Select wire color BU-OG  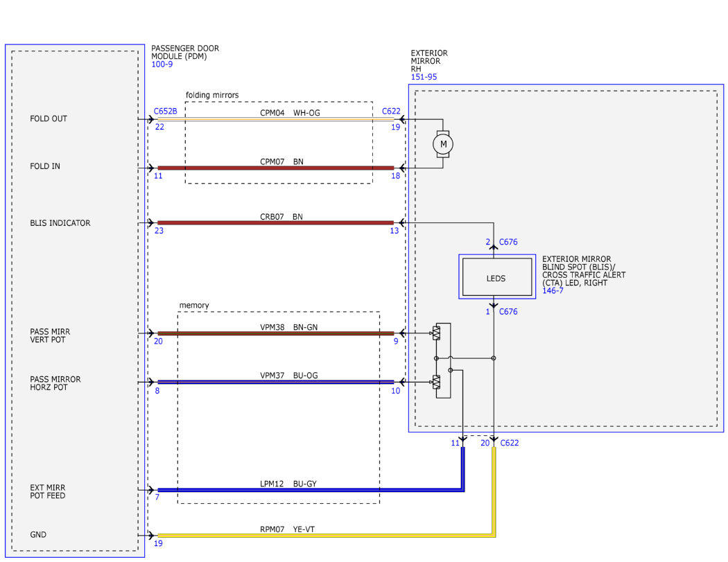coord(306,376)
